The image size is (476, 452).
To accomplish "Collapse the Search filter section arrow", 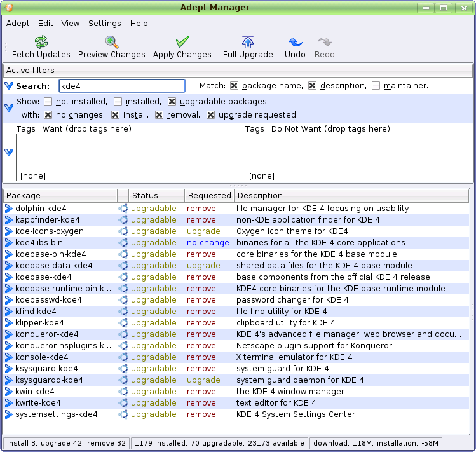I will (x=9, y=86).
